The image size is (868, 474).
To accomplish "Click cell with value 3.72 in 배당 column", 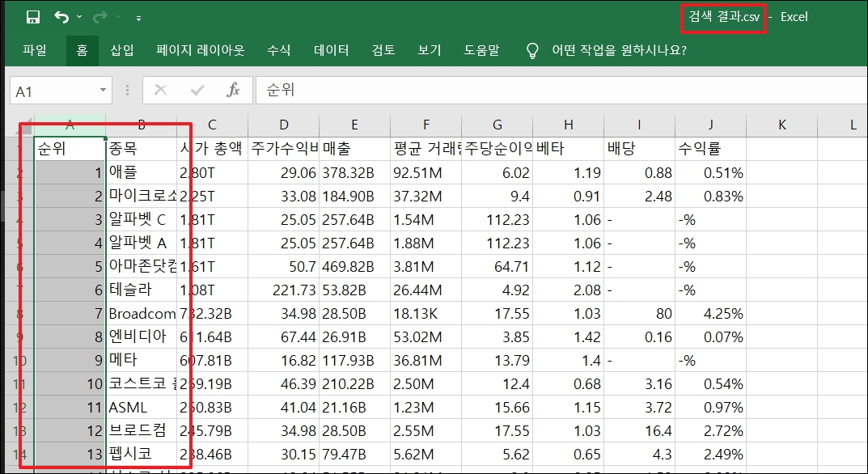I will click(639, 408).
